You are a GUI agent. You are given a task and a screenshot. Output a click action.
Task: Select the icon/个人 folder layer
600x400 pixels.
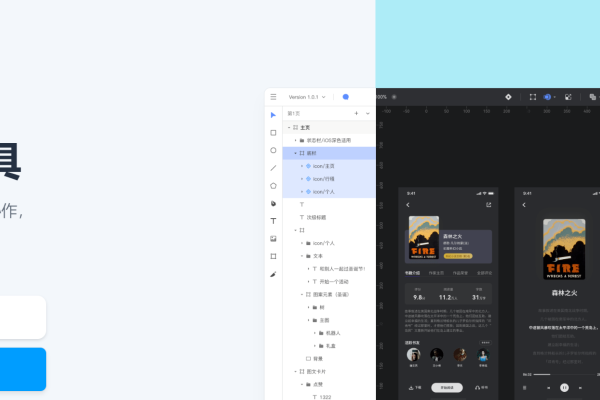tap(329, 243)
